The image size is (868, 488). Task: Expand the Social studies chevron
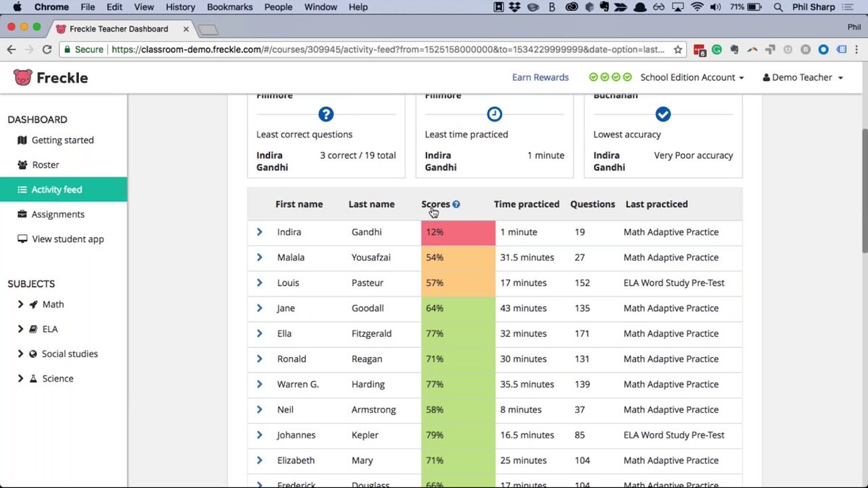20,354
